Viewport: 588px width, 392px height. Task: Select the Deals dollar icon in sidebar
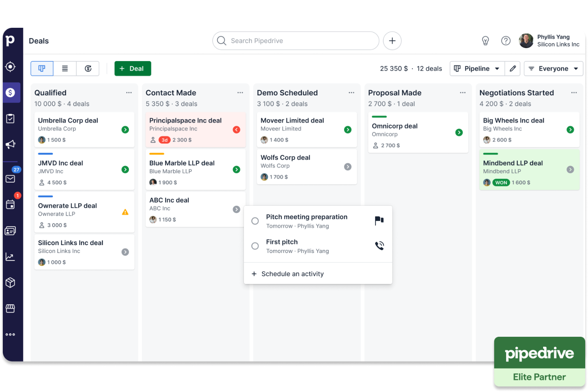click(x=10, y=93)
